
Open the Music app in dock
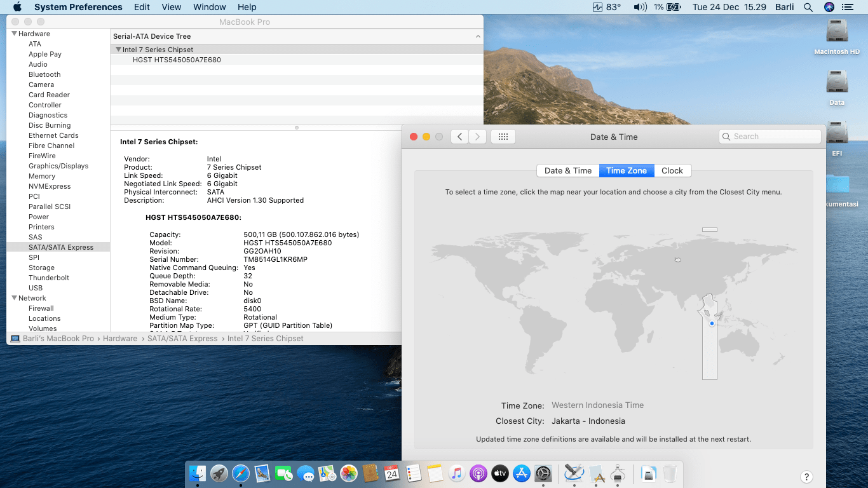tap(456, 473)
